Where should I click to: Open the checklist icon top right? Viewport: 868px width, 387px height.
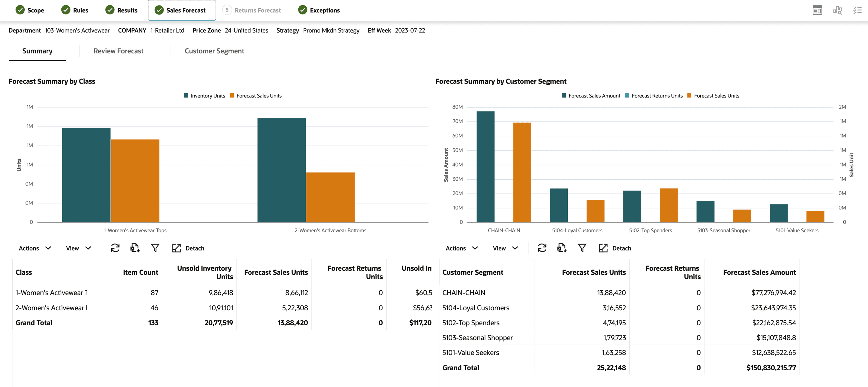click(857, 10)
